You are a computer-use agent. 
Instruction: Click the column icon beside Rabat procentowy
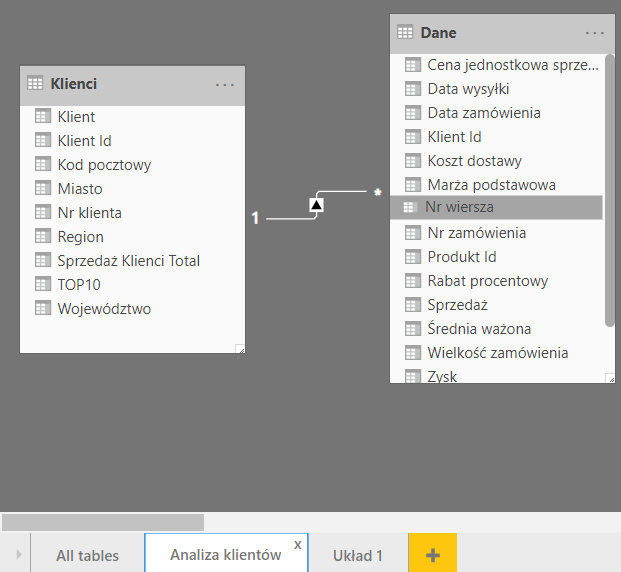coord(412,281)
